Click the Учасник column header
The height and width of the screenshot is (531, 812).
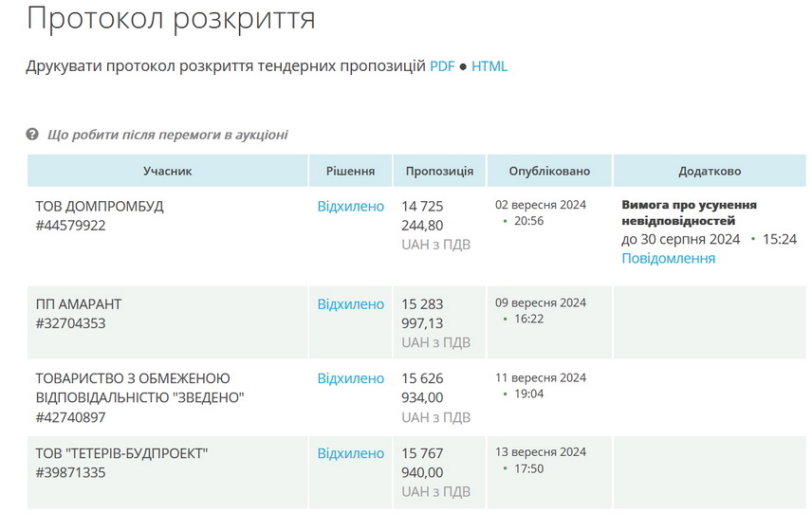[168, 171]
